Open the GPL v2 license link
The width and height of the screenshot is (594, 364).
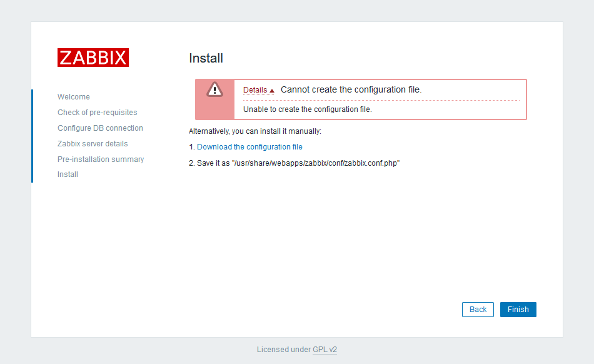[x=325, y=350]
